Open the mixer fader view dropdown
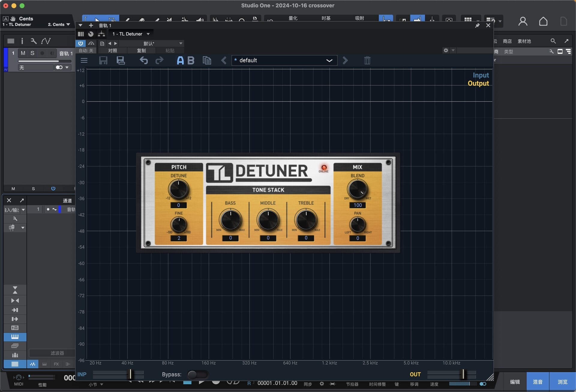The image size is (576, 392). [23, 228]
